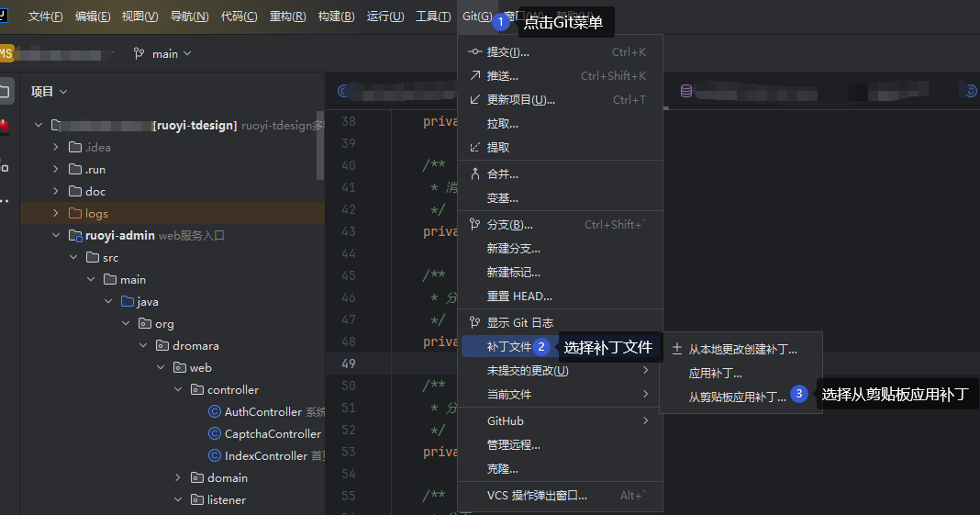Click the database file tab icon
Screen dimensions: 980x515
coord(686,91)
